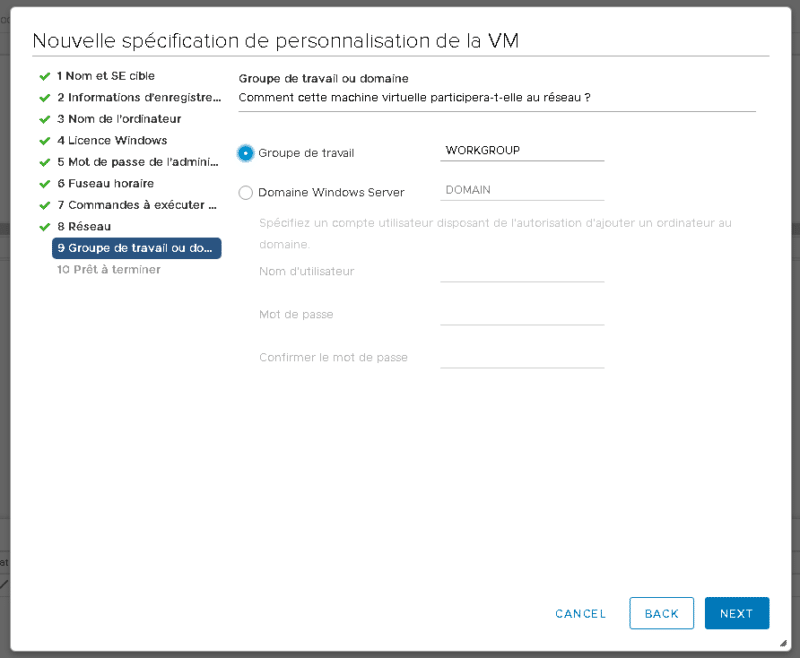
Task: Click the green checkmark beside Licence Windows
Action: point(45,141)
